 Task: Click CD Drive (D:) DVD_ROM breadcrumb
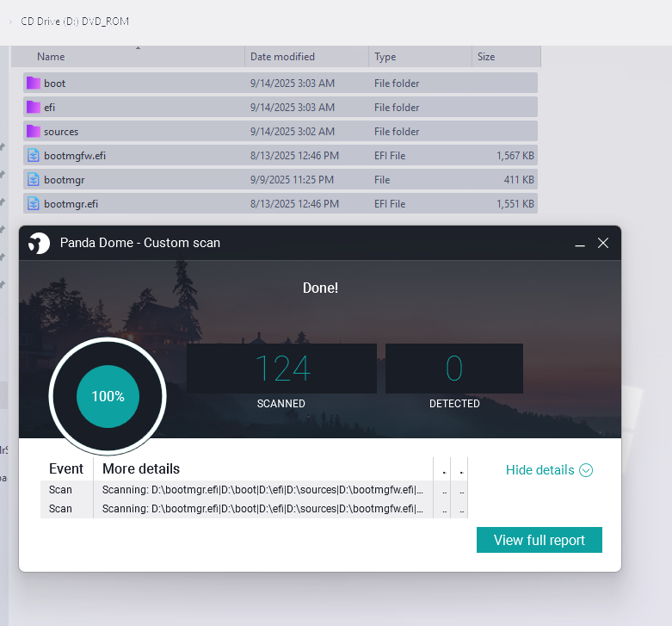[75, 22]
